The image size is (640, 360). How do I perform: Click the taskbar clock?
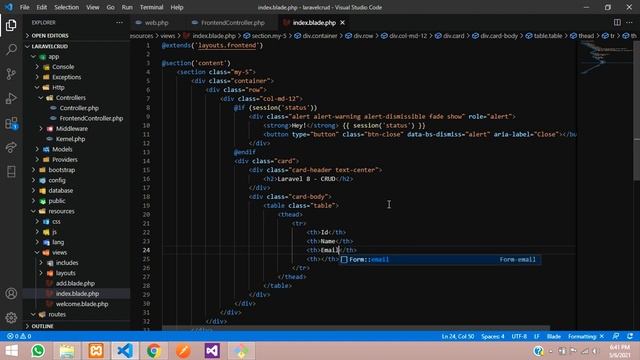[620, 351]
